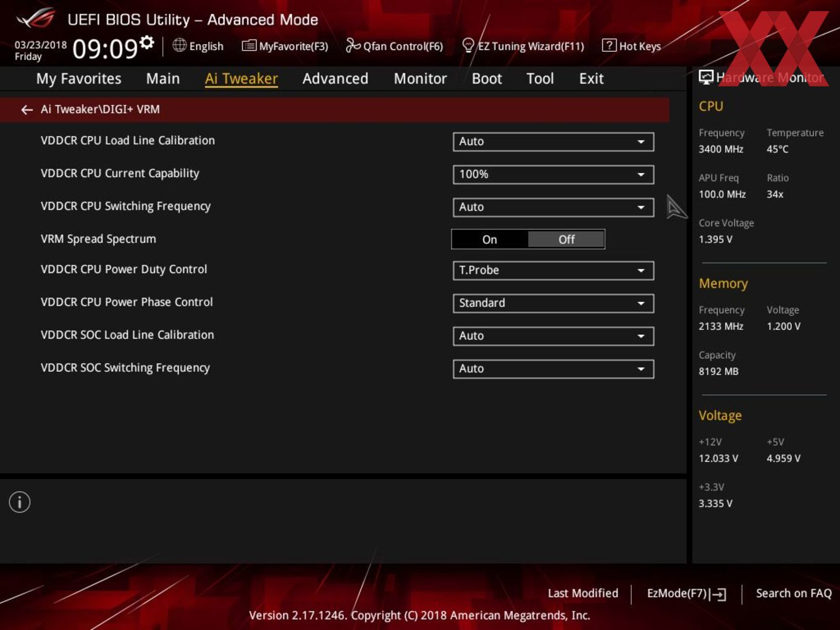Select VDDCR CPU Power Duty Control label
This screenshot has height=630, width=840.
pos(124,269)
